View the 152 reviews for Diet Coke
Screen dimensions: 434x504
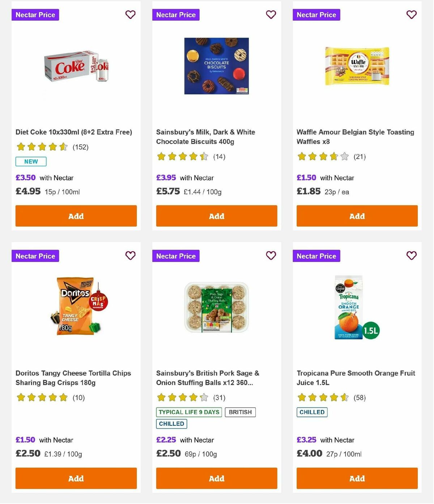tap(80, 147)
